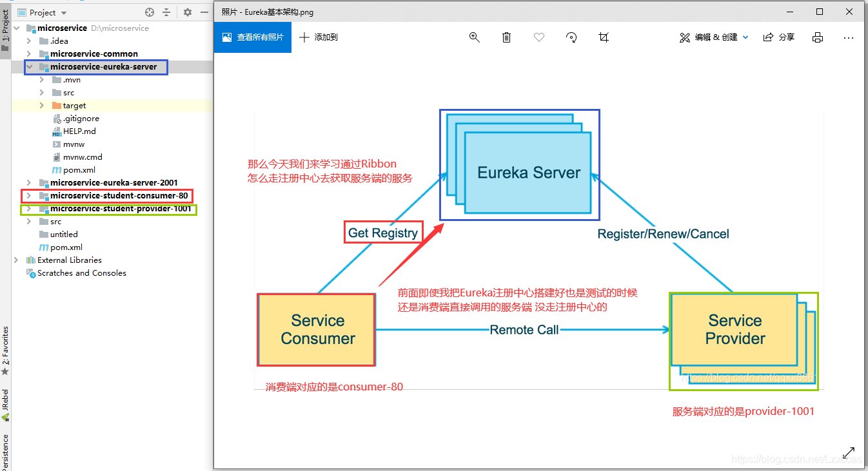Viewport: 868px width, 471px height.
Task: Click the crop icon in Photos
Action: 604,37
